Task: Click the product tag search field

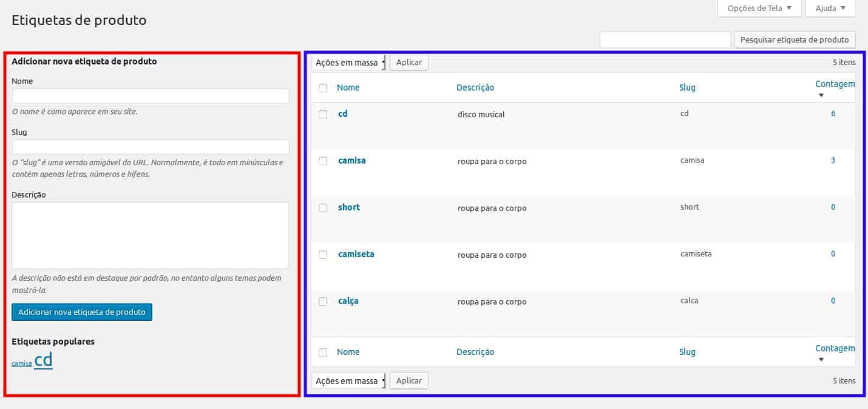Action: coord(665,40)
